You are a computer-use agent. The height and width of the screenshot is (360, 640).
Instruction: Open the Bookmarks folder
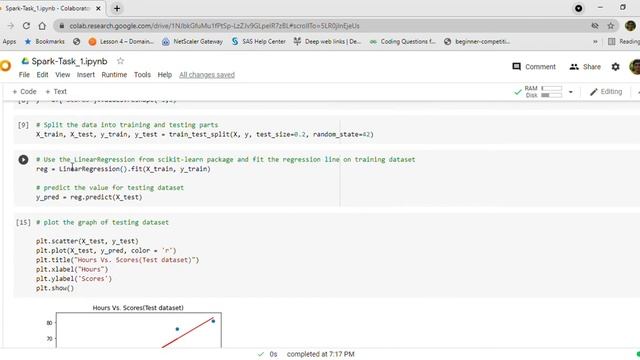(x=44, y=42)
